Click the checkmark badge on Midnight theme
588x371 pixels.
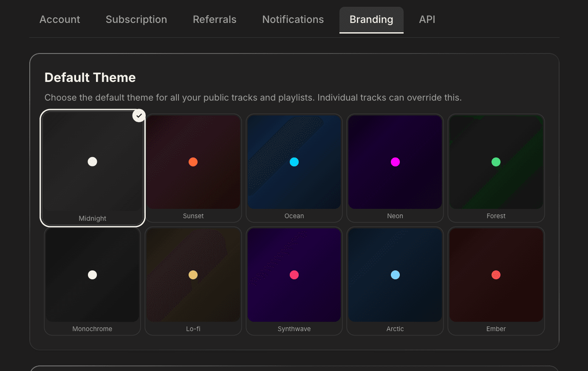pos(139,115)
